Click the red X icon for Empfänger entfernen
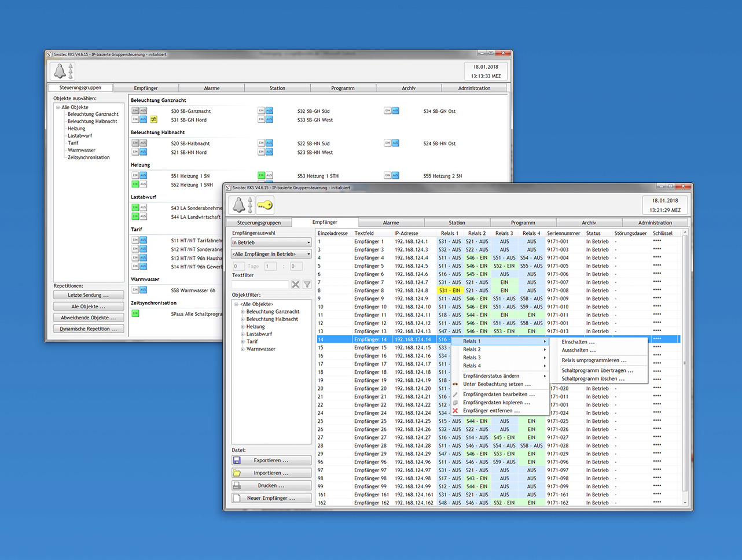Image resolution: width=742 pixels, height=560 pixels. [x=455, y=411]
